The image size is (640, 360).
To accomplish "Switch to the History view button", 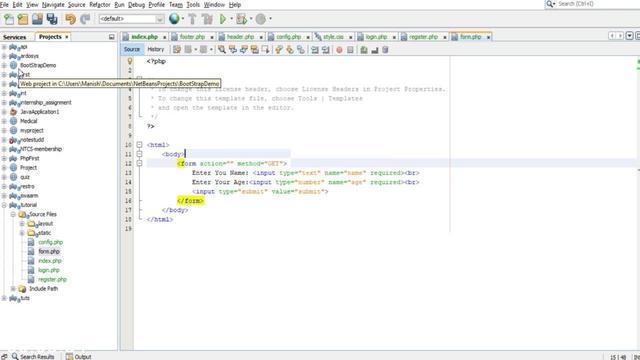I will pos(156,49).
